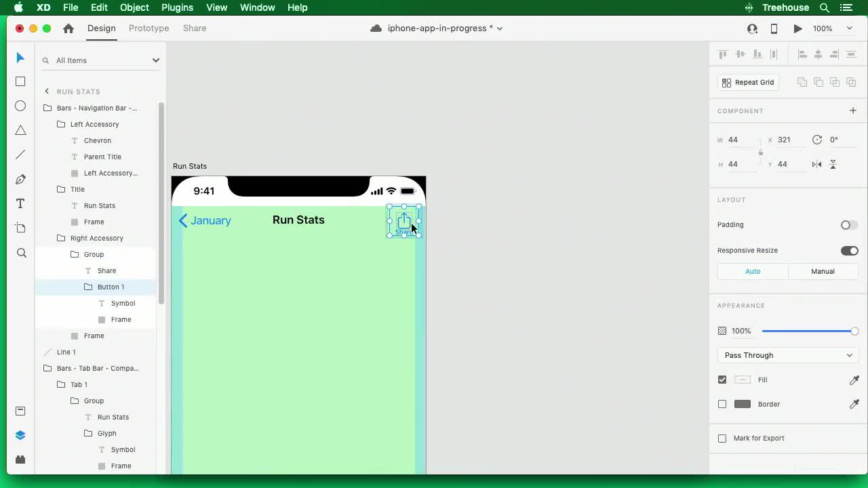Select the Rectangle tool
Screen dimensions: 868x488
(x=20, y=81)
